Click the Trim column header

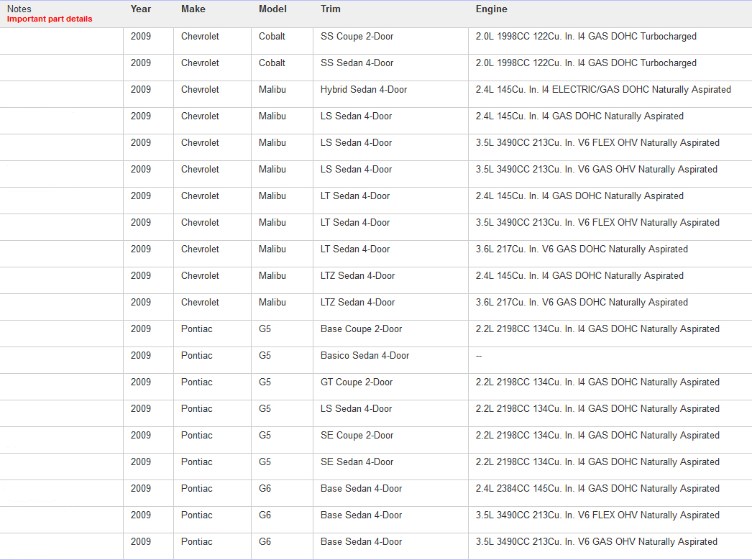click(x=331, y=9)
